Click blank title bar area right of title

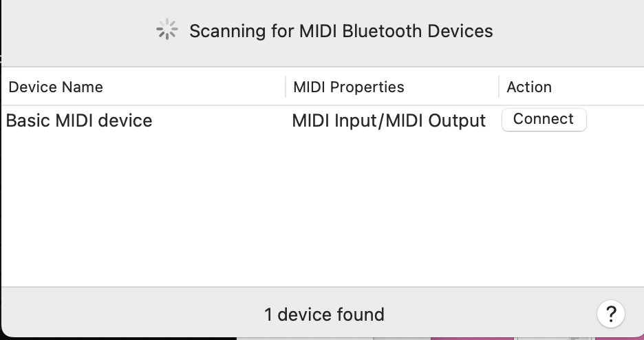click(571, 31)
